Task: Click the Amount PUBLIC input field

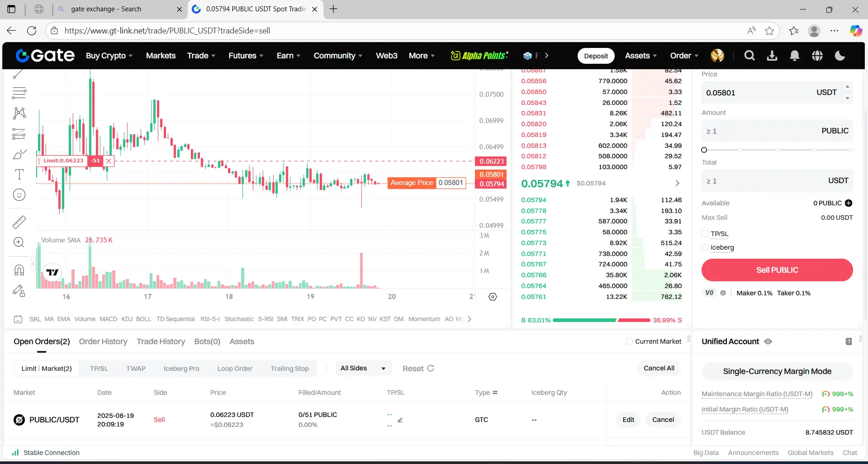Action: tap(777, 131)
